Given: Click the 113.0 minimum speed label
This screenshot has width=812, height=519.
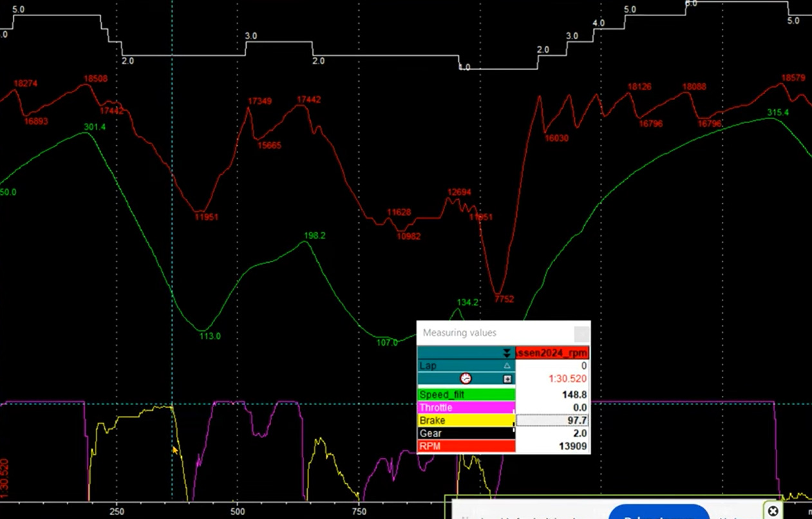Looking at the screenshot, I should tap(210, 336).
